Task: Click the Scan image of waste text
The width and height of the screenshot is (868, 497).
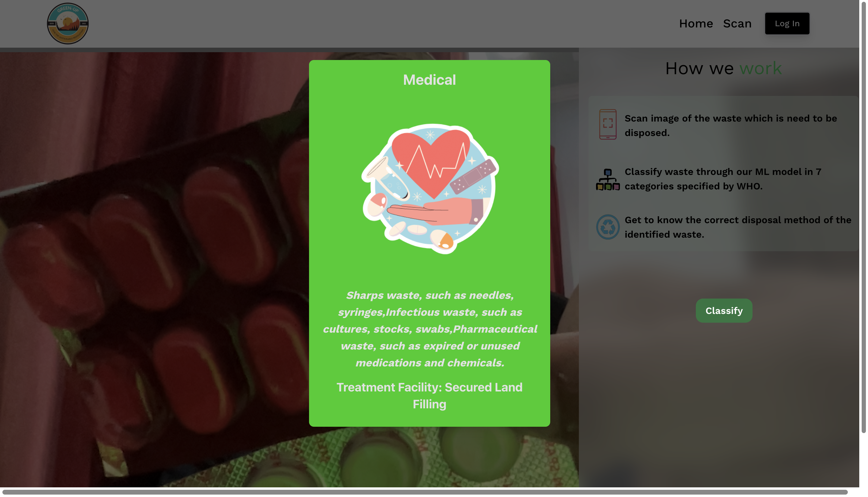Action: 731,126
